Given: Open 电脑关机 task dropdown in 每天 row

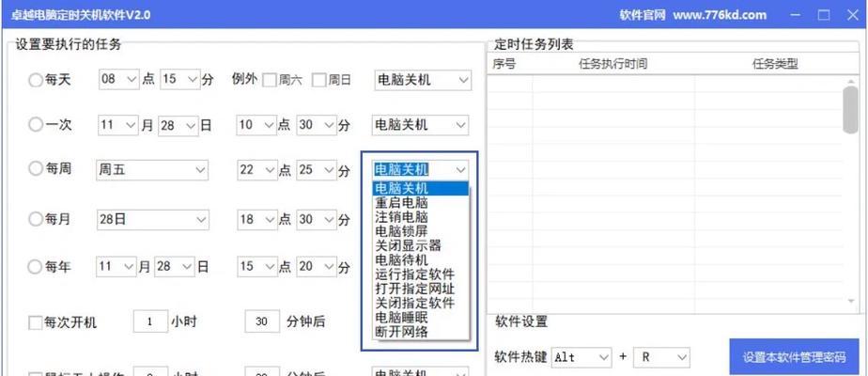Looking at the screenshot, I should [423, 80].
